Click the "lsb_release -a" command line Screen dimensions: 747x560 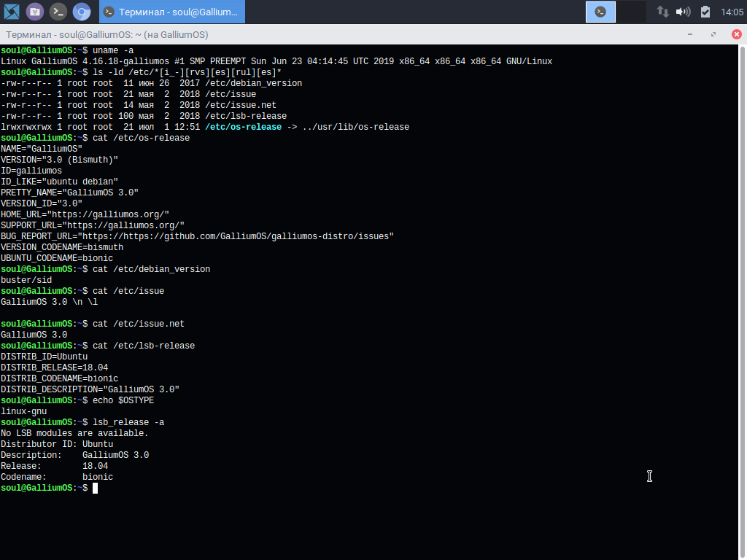pyautogui.click(x=82, y=423)
